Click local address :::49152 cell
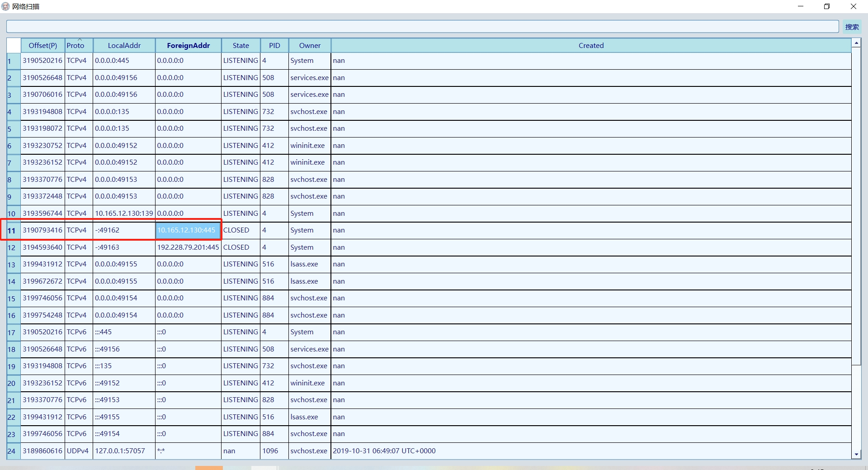The width and height of the screenshot is (868, 470). point(124,383)
